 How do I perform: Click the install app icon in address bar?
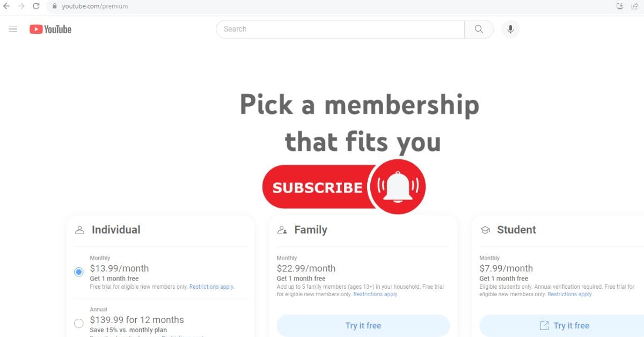620,6
